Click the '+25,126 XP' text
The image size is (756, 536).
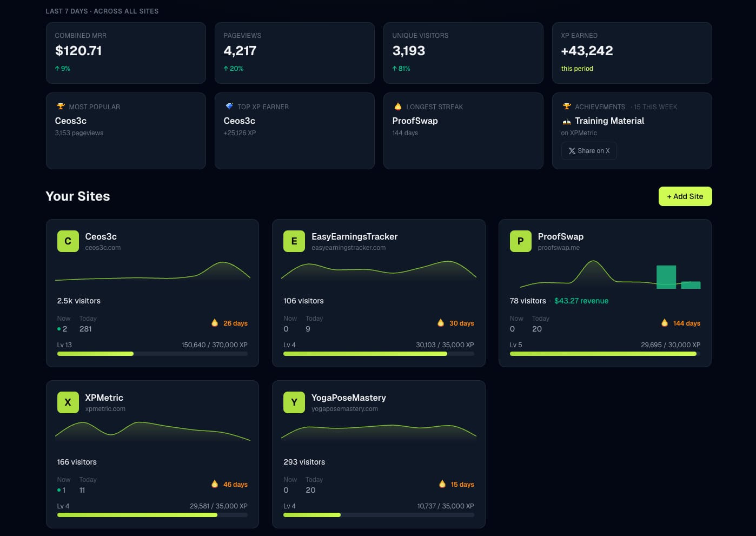coord(240,133)
